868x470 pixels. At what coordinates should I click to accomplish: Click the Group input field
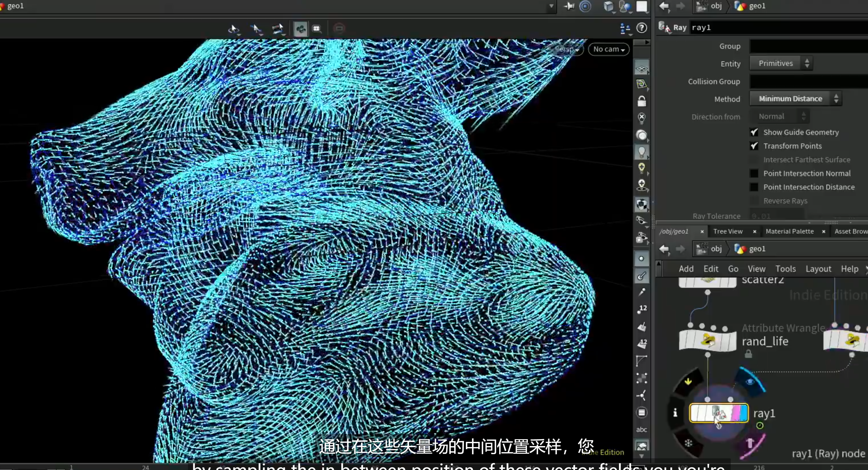pos(809,46)
